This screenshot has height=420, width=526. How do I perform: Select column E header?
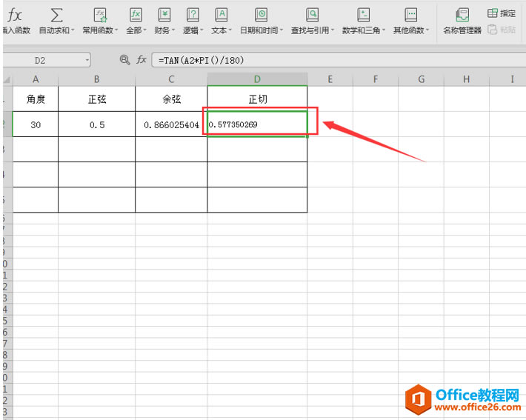pyautogui.click(x=330, y=79)
